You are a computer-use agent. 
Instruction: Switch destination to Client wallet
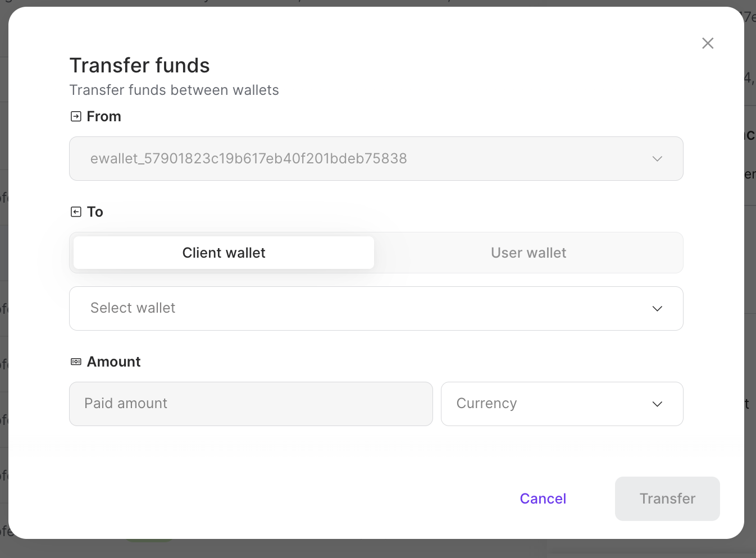224,253
